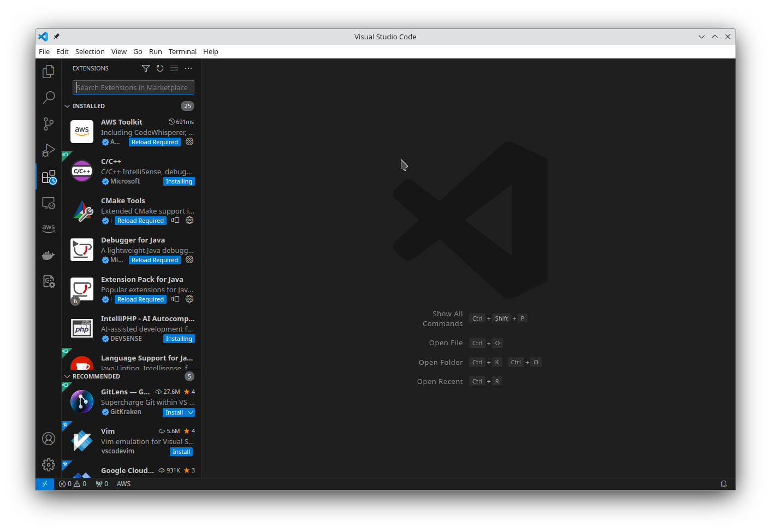Open notifications bell in status bar

(723, 484)
